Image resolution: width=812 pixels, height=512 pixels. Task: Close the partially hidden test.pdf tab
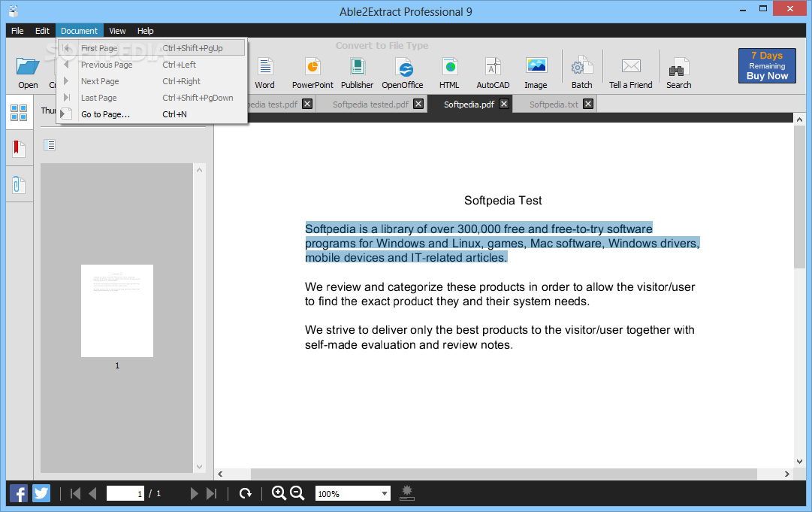(307, 105)
